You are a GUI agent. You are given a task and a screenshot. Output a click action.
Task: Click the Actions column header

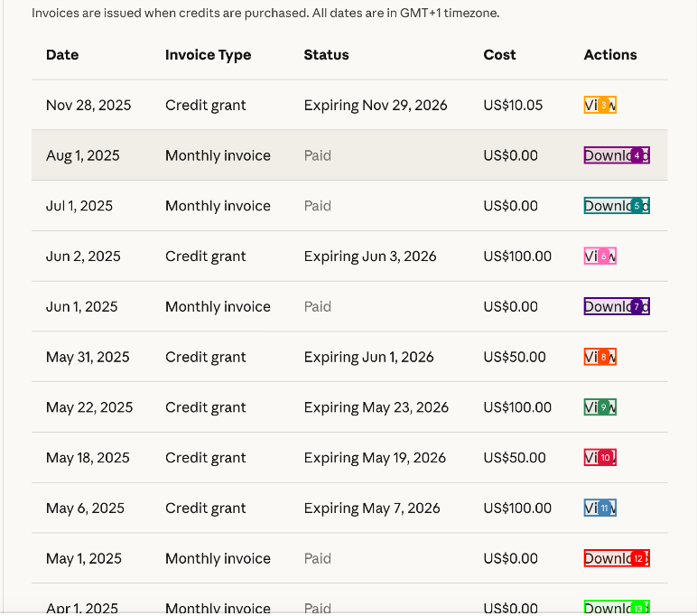[610, 55]
